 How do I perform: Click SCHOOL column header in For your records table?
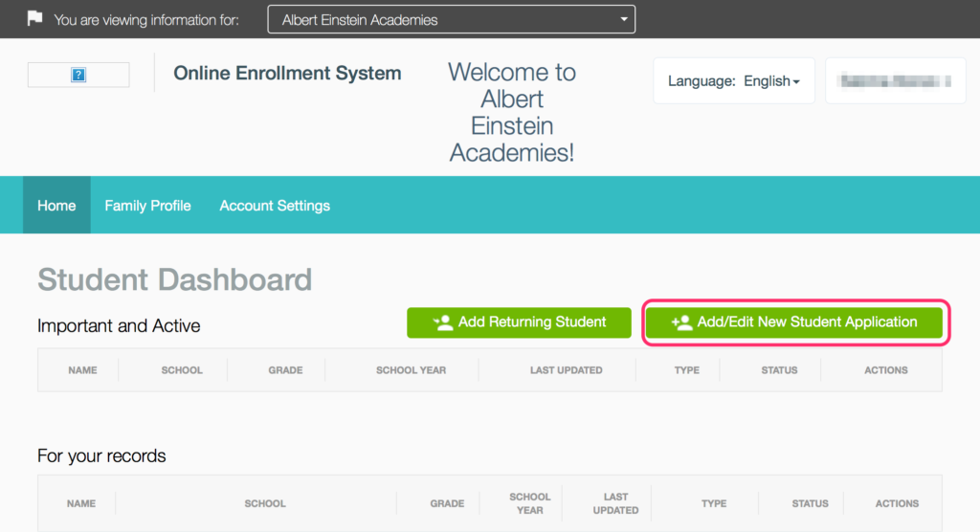coord(265,503)
